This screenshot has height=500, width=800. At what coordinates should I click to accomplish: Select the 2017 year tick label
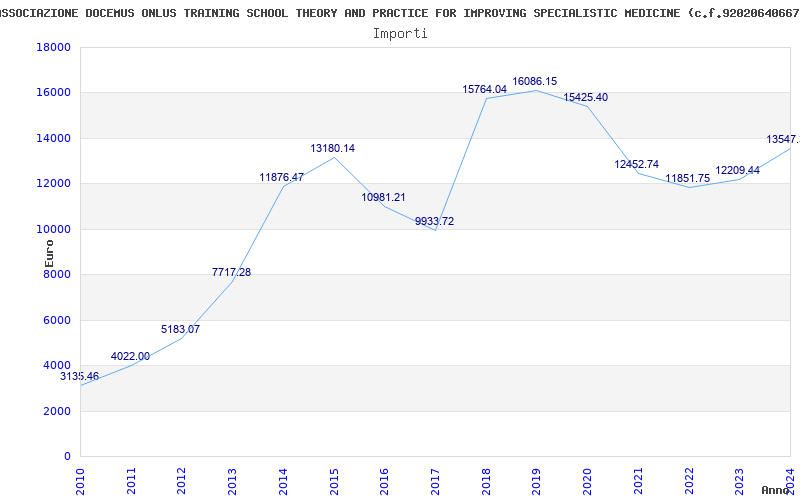tap(435, 481)
